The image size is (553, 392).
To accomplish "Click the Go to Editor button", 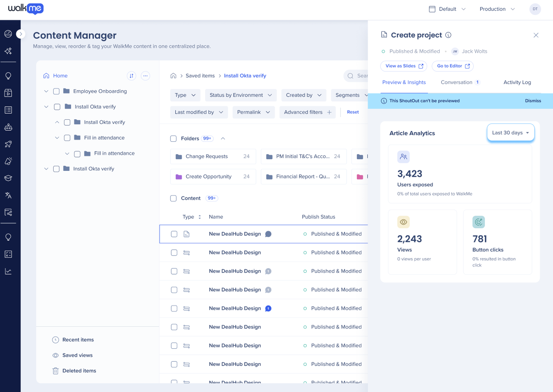I will pyautogui.click(x=453, y=66).
